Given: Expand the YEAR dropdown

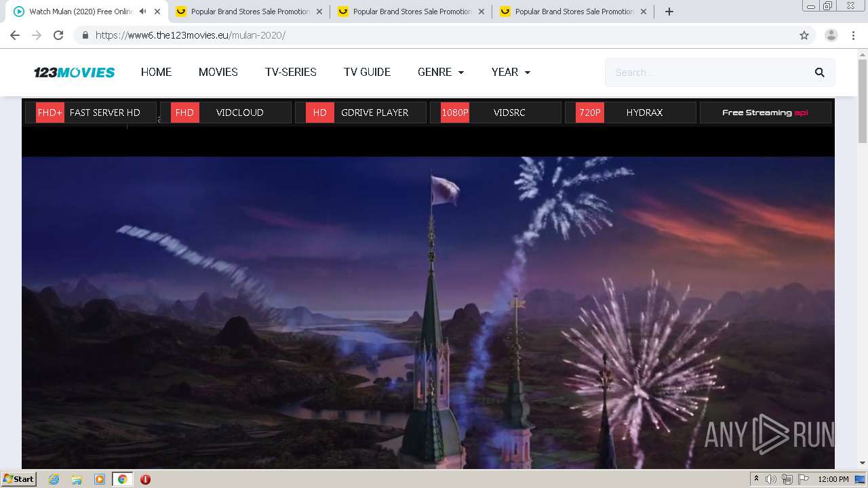Looking at the screenshot, I should (x=511, y=72).
